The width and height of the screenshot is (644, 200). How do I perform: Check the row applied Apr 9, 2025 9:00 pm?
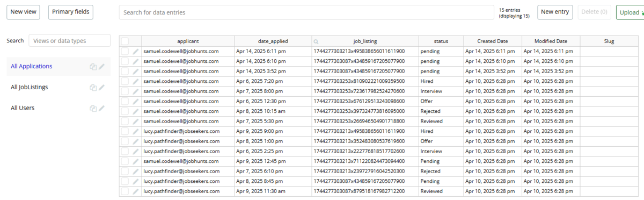pyautogui.click(x=125, y=131)
